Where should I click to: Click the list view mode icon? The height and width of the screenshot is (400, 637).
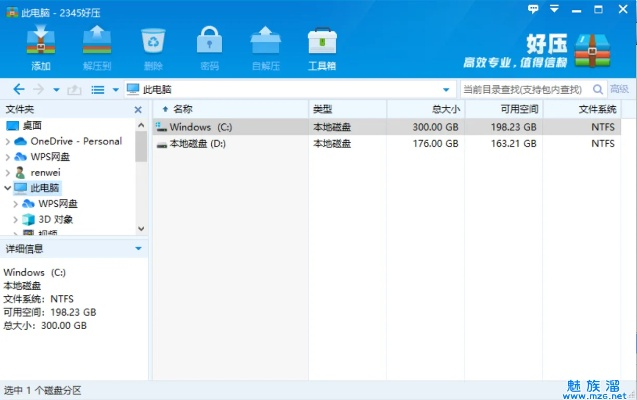[98, 90]
